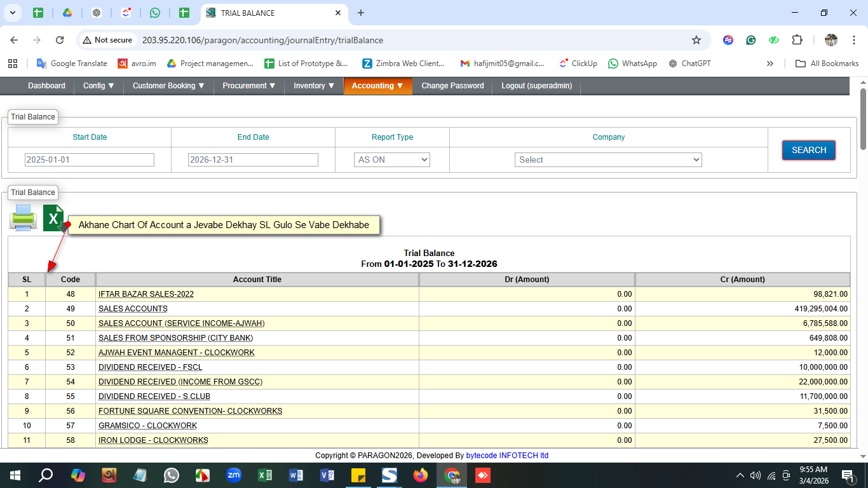Expand the Company select dropdown

[608, 160]
